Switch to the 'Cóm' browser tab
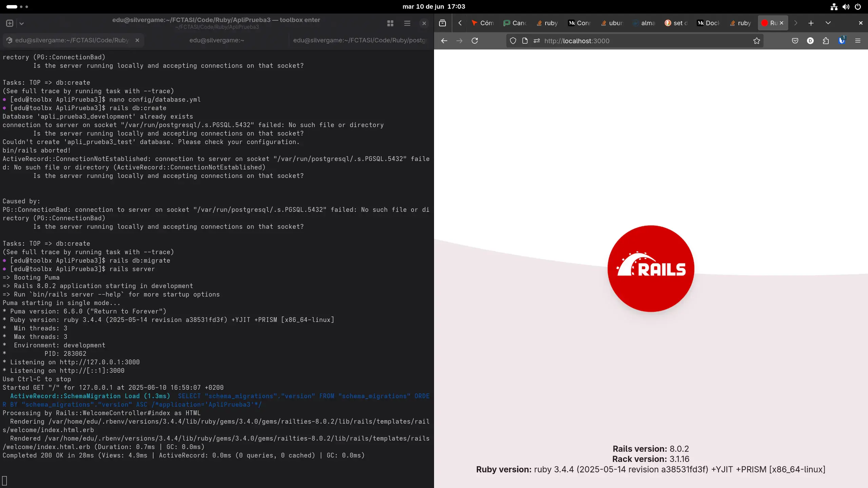This screenshot has width=868, height=488. 482,23
